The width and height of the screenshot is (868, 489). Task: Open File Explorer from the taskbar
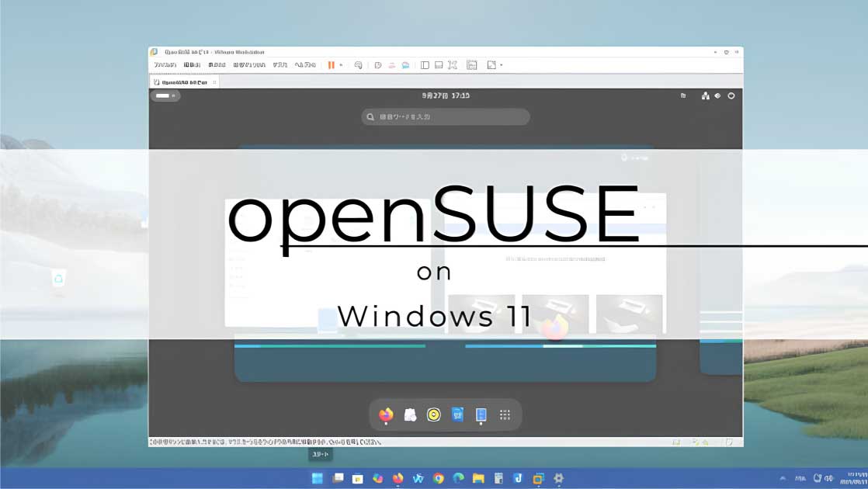click(478, 478)
